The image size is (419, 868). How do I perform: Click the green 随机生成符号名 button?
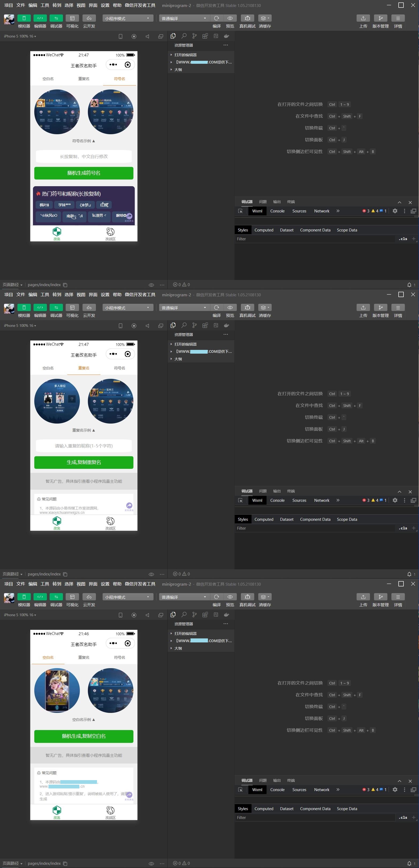[x=84, y=173]
